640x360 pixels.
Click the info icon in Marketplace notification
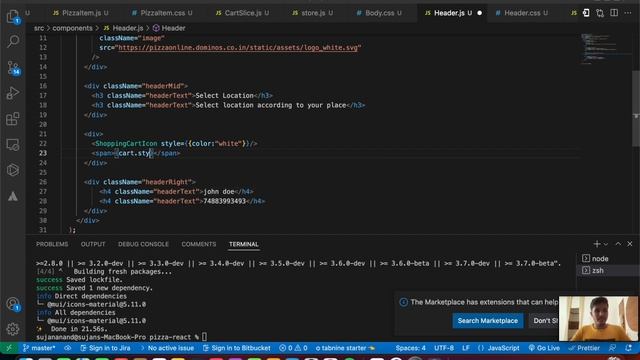(403, 302)
